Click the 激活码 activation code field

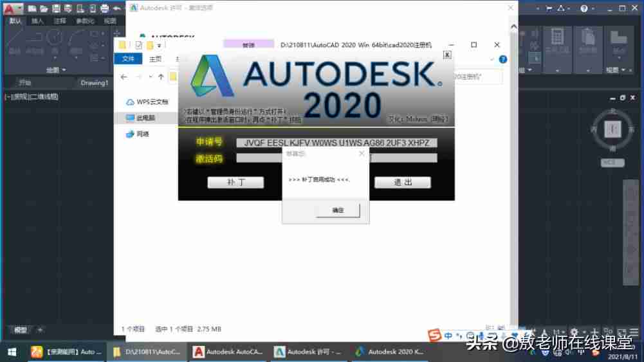pyautogui.click(x=336, y=158)
